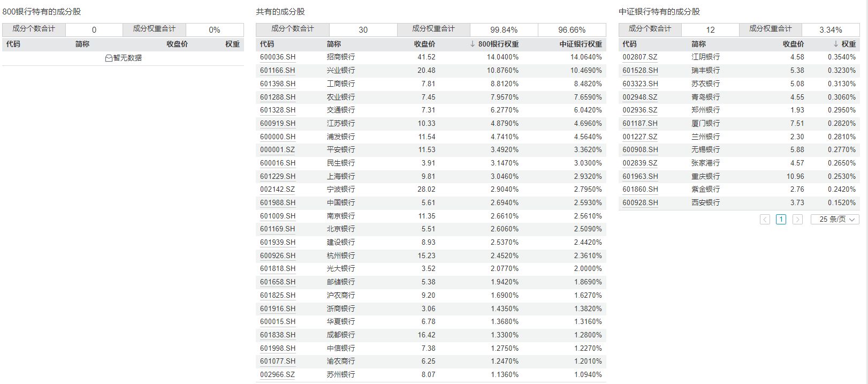Sort by 中证银行权重 column header
The image size is (868, 384).
coord(581,44)
